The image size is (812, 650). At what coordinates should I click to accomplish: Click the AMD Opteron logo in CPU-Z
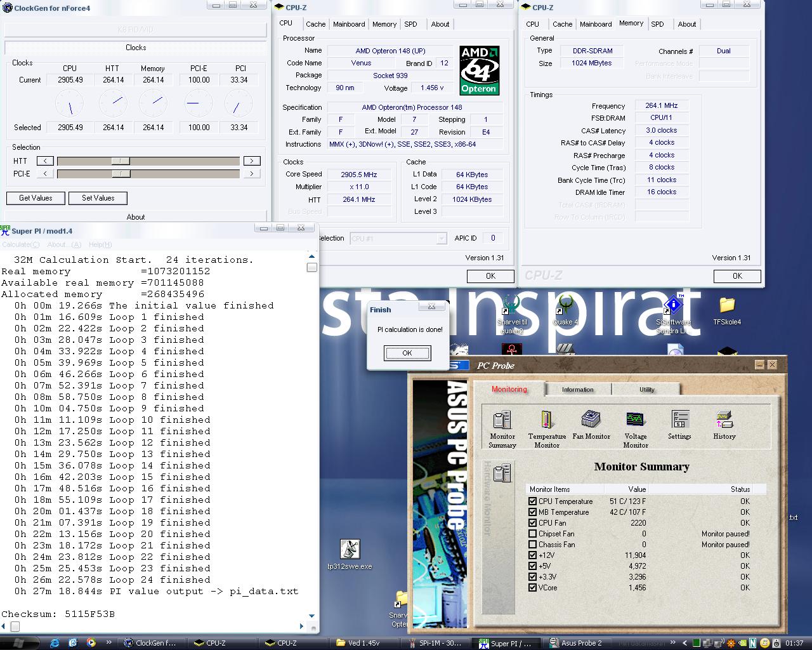pyautogui.click(x=479, y=70)
